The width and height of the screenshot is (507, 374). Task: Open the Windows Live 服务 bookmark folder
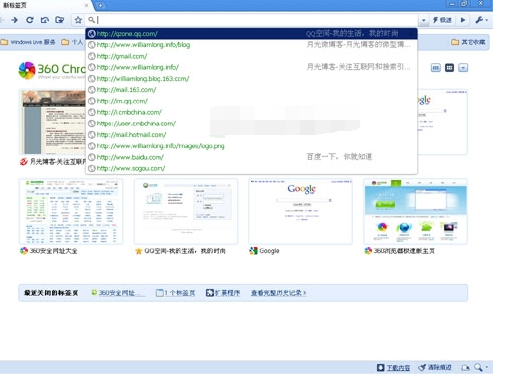click(28, 42)
